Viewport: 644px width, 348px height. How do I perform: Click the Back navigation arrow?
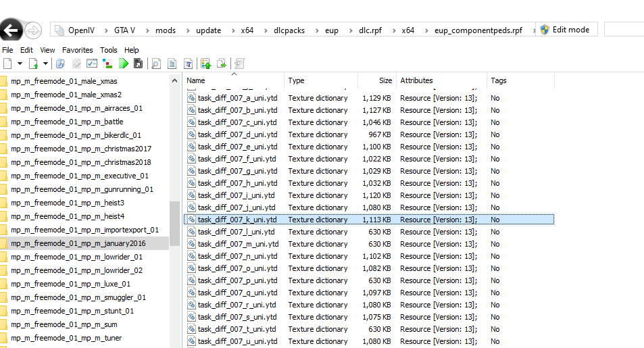(x=11, y=30)
